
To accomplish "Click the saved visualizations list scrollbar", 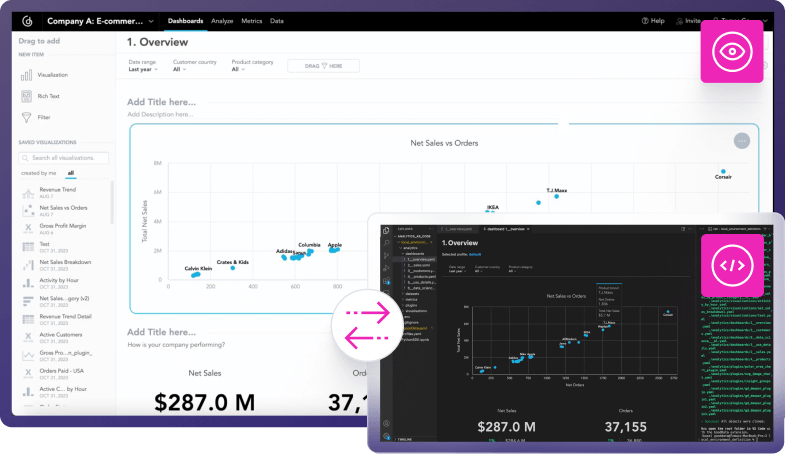I will 112,203.
